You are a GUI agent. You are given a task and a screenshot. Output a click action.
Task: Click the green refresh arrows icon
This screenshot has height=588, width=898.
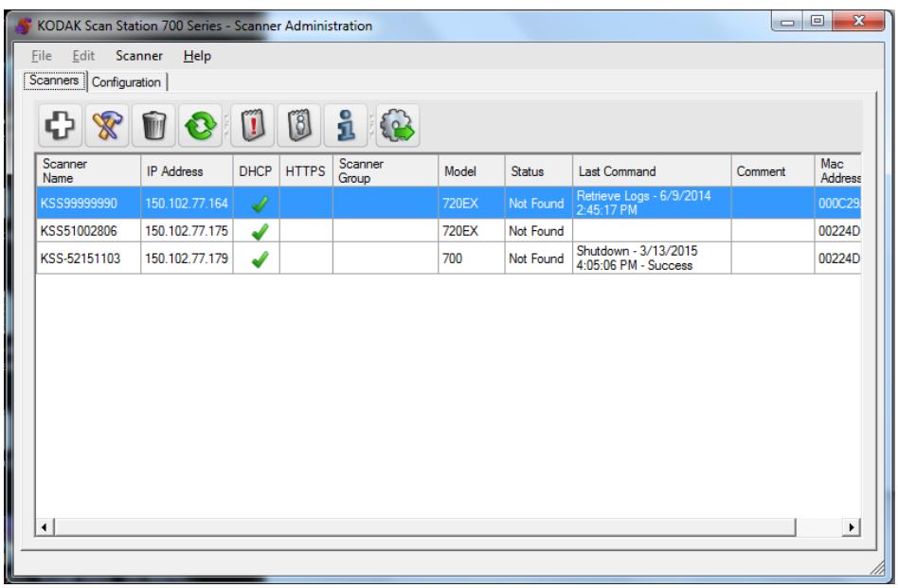click(200, 125)
